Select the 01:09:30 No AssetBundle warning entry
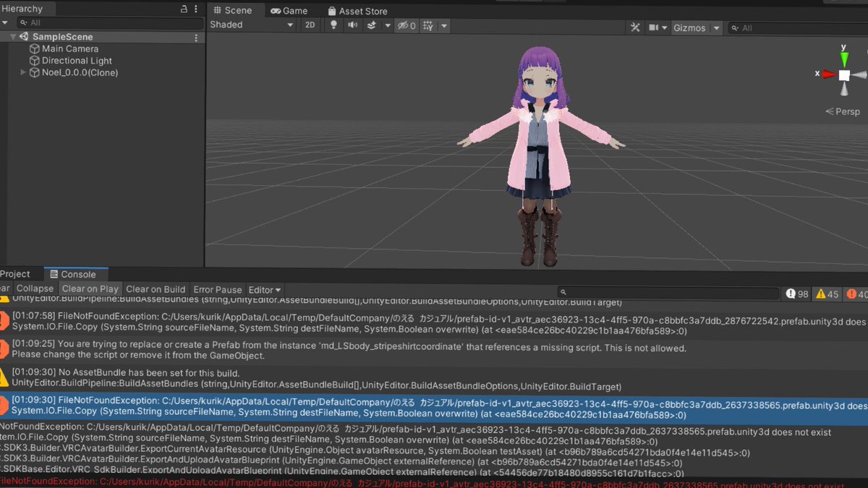This screenshot has height=488, width=868. [x=434, y=380]
